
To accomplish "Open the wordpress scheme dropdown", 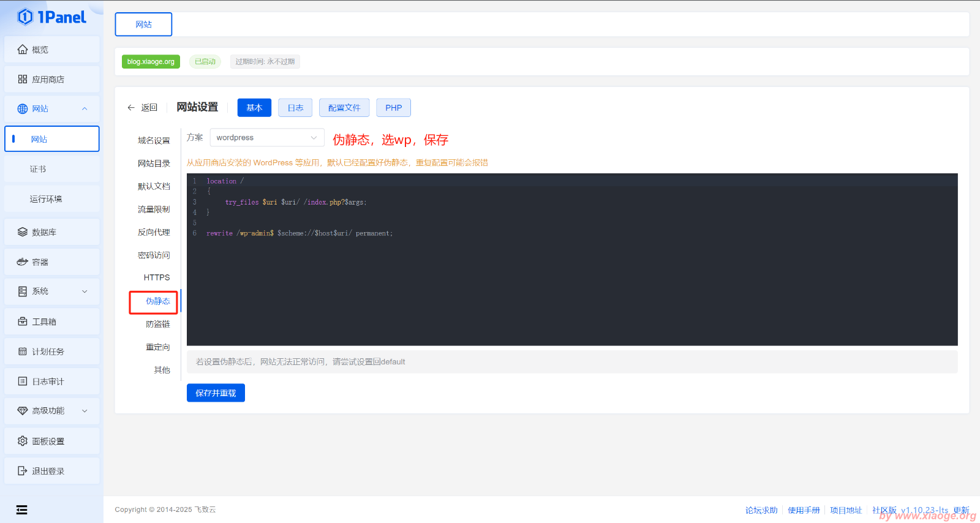I will [x=266, y=138].
